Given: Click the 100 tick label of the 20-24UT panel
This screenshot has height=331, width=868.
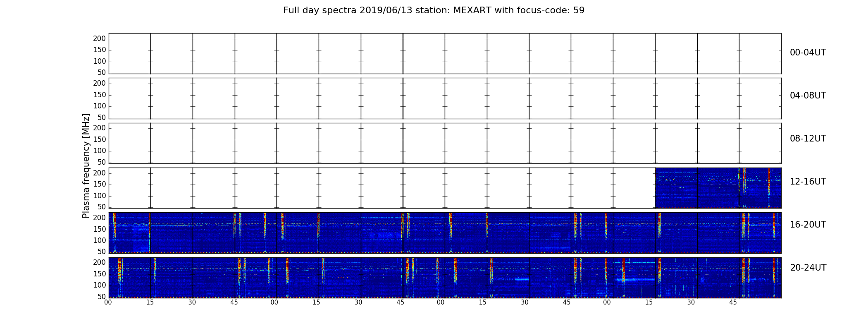Looking at the screenshot, I should [100, 285].
